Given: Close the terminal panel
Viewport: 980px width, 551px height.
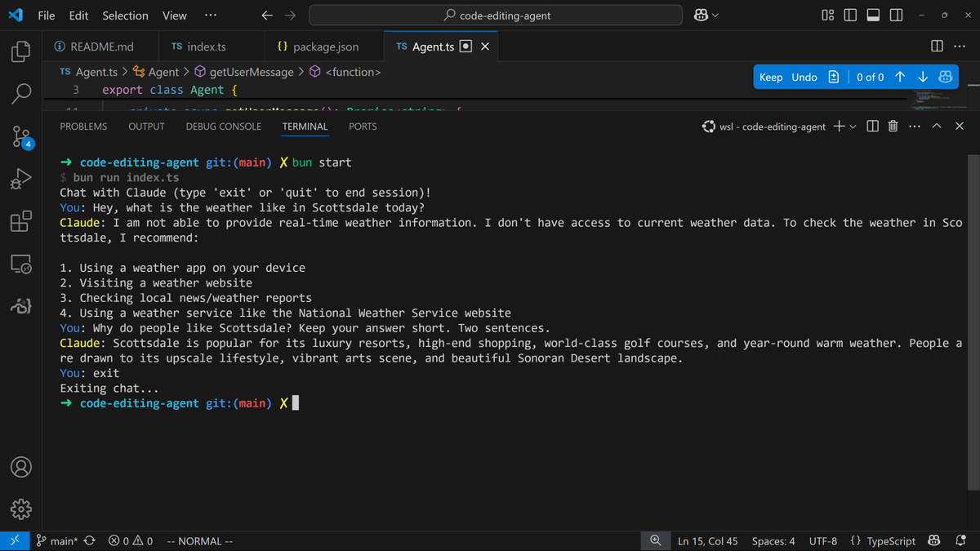Looking at the screenshot, I should coord(960,127).
